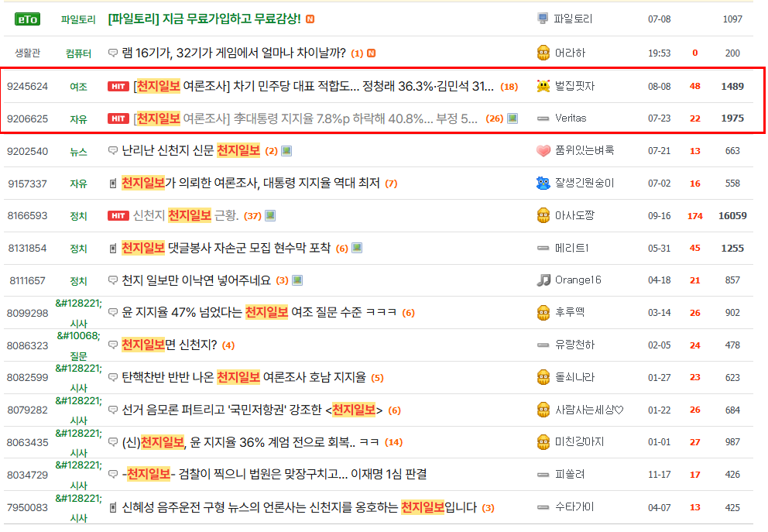Select the 여조 category on post 9245624
The width and height of the screenshot is (768, 532).
click(78, 87)
